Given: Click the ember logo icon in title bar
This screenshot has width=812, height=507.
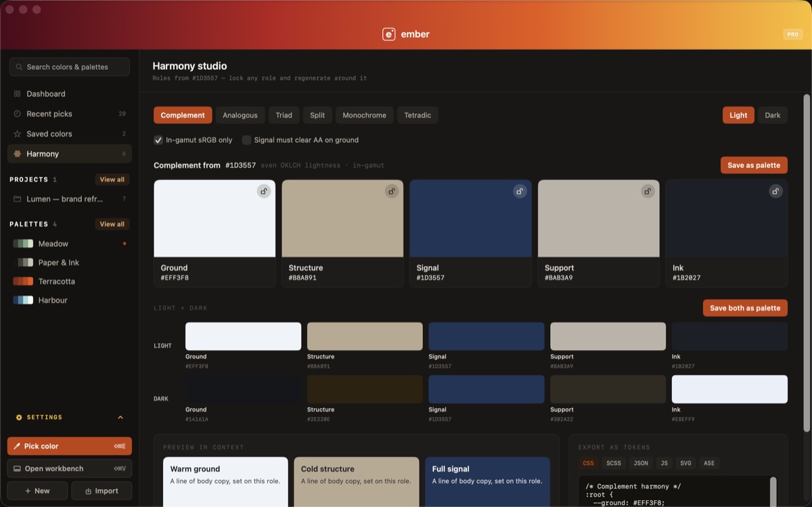Looking at the screenshot, I should (388, 34).
